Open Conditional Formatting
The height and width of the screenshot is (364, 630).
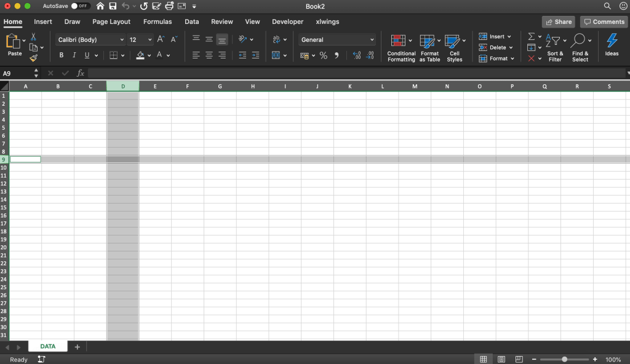(401, 48)
